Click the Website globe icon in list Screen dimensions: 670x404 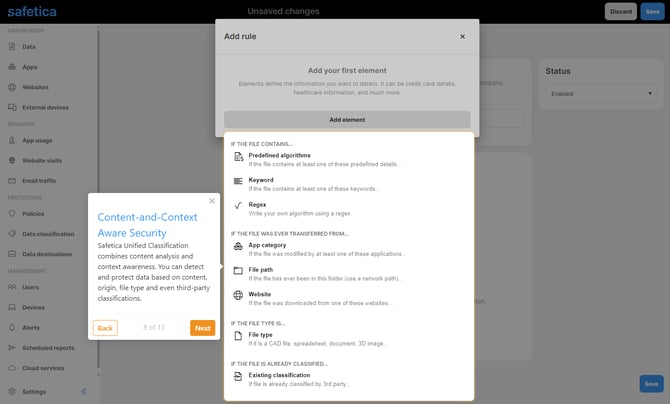237,296
